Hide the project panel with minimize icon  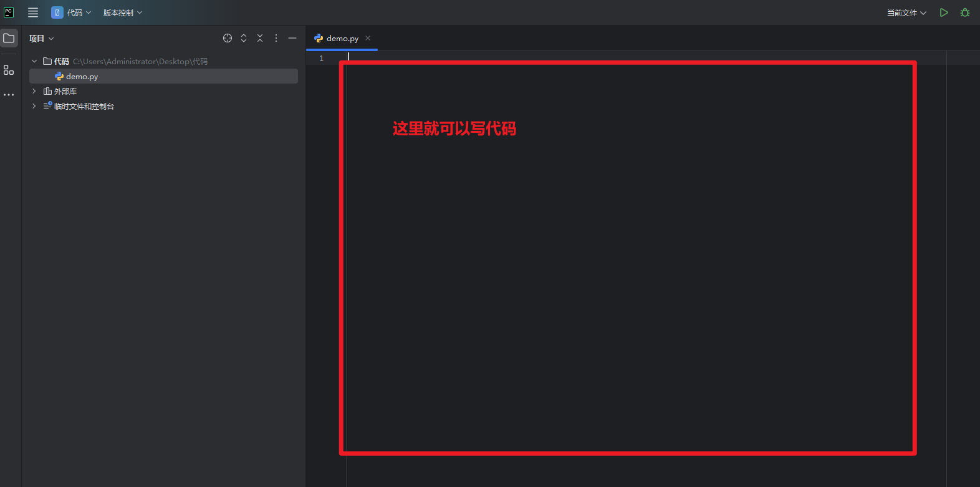click(292, 38)
